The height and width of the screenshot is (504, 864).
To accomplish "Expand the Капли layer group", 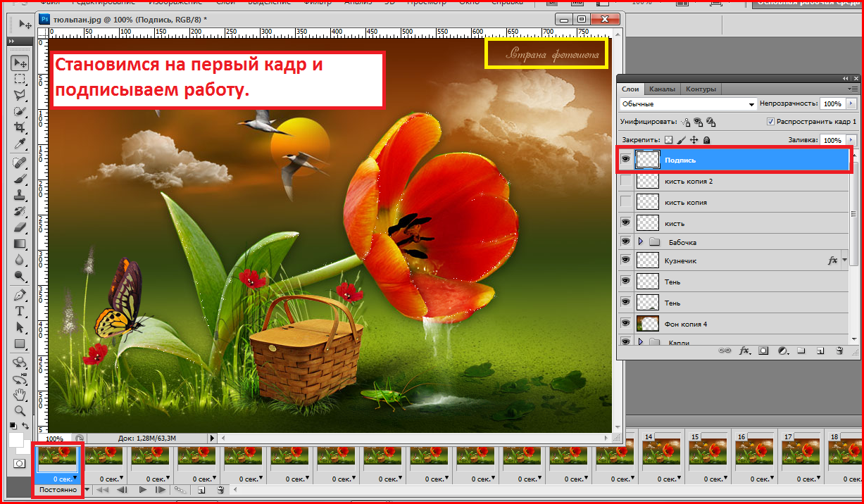I will tap(641, 342).
